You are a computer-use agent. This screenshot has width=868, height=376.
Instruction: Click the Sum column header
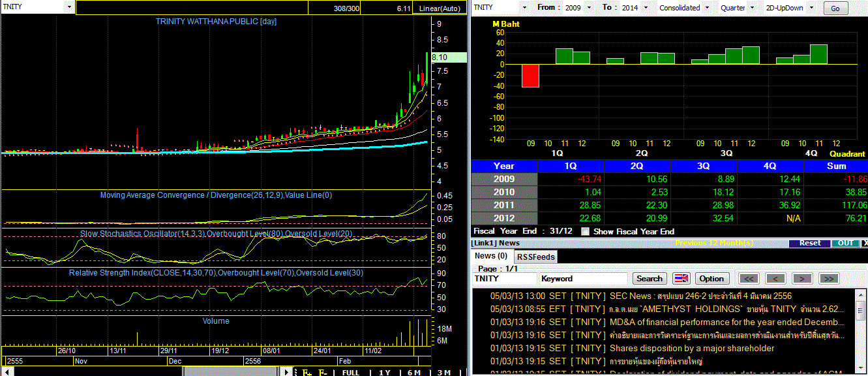pos(836,166)
